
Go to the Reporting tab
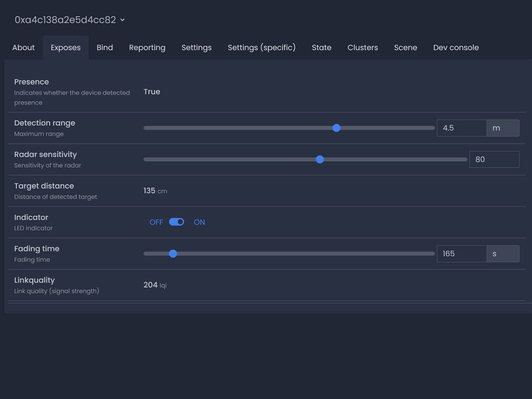[147, 47]
